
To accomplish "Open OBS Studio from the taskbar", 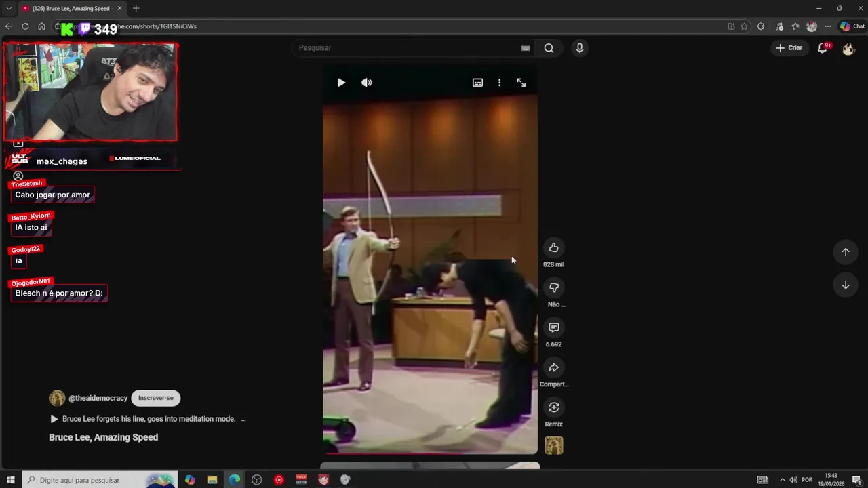I will pyautogui.click(x=256, y=480).
